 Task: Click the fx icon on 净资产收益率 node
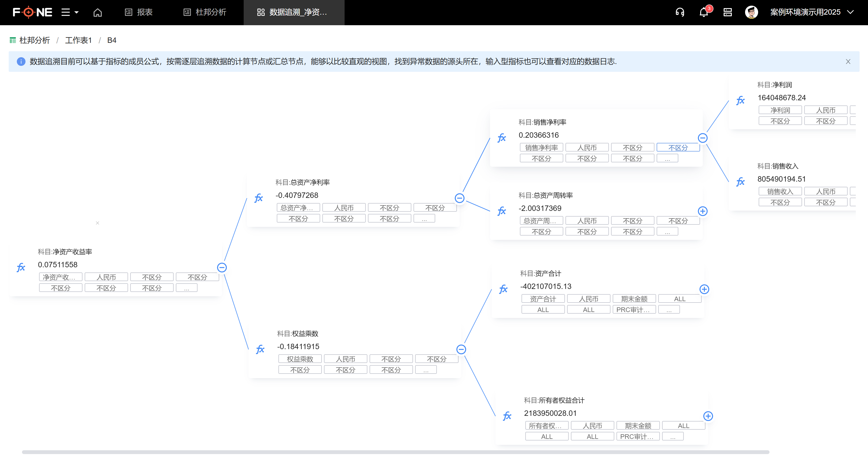(21, 268)
